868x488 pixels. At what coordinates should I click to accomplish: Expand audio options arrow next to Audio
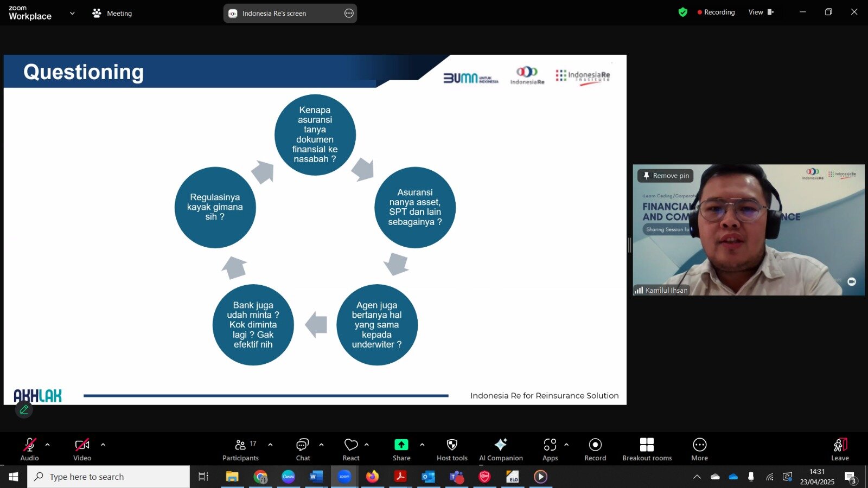pos(47,445)
